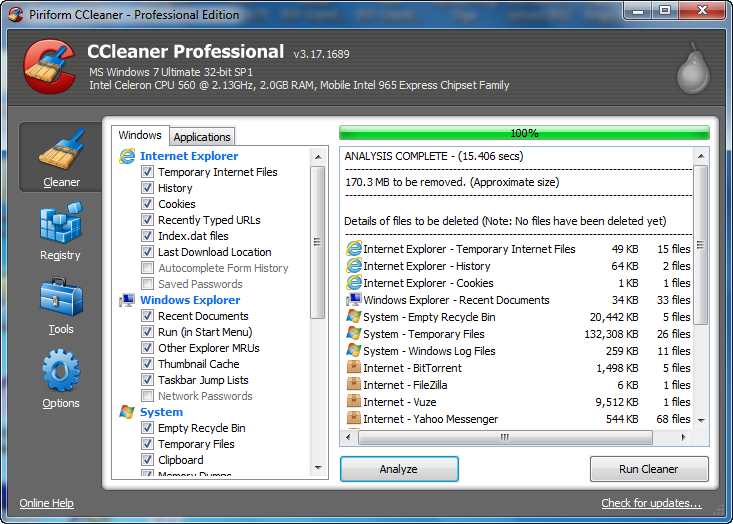This screenshot has height=524, width=733.
Task: Click box icon beside Internet - BitTorrent result
Action: pos(354,367)
